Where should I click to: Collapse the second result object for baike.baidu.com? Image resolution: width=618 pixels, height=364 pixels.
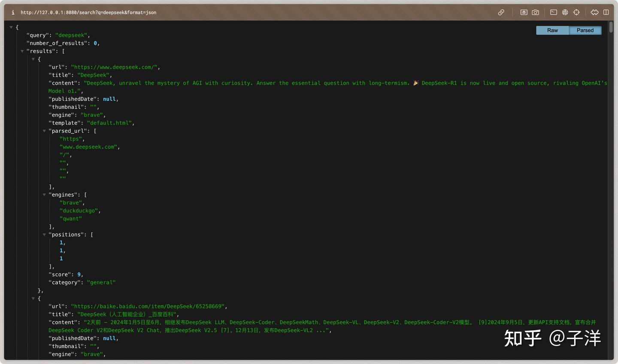(x=33, y=298)
